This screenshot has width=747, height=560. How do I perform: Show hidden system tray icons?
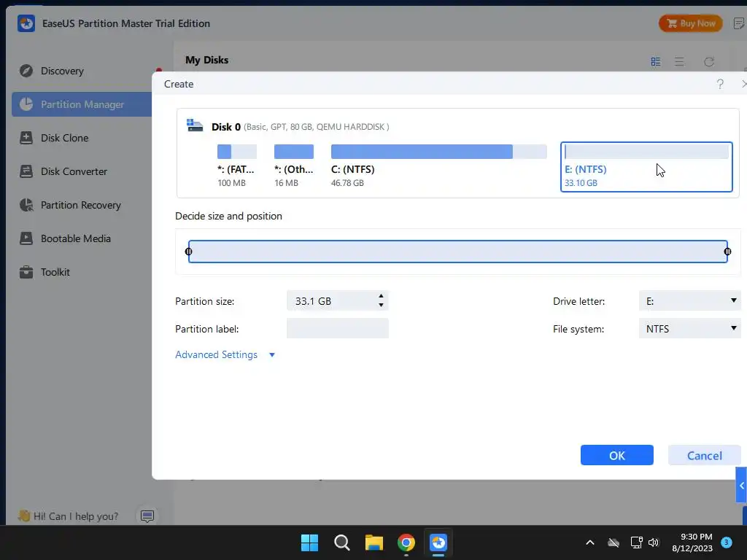click(x=589, y=542)
